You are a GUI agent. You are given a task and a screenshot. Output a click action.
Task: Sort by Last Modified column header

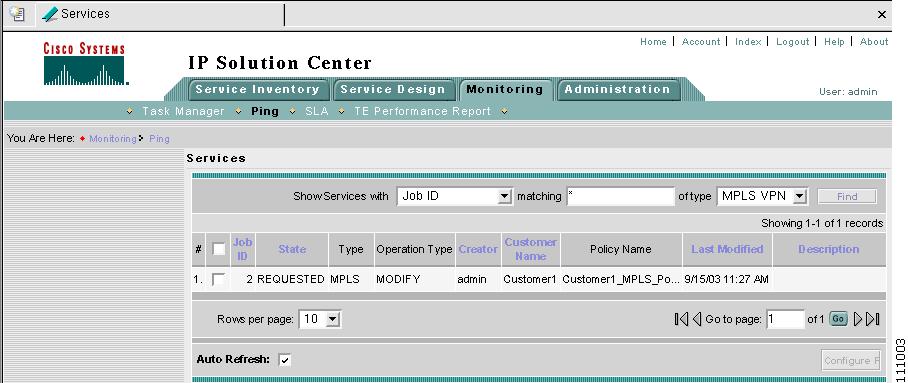pyautogui.click(x=727, y=249)
